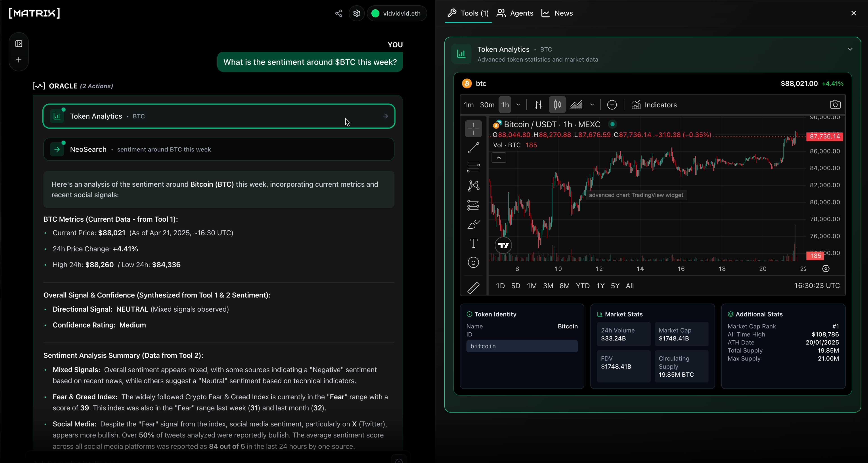Click the Circulating Supply 19.85M BTC card
Image resolution: width=868 pixels, height=463 pixels.
[681, 366]
